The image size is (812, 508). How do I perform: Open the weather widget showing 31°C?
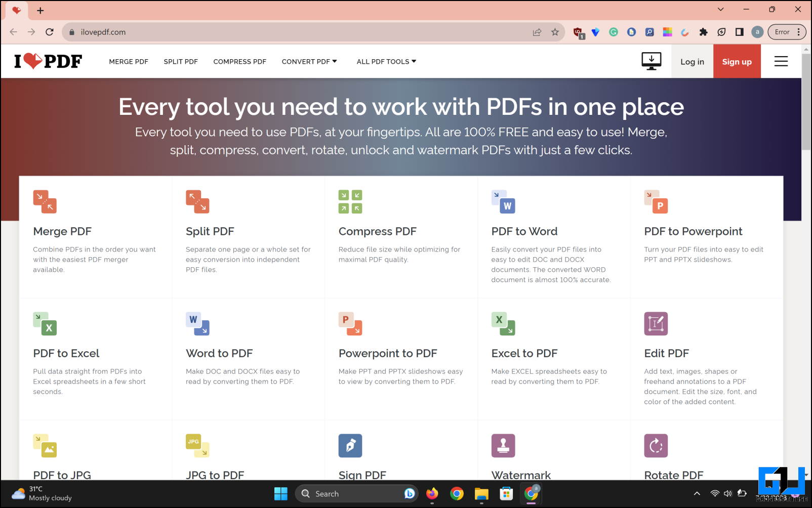coord(42,494)
